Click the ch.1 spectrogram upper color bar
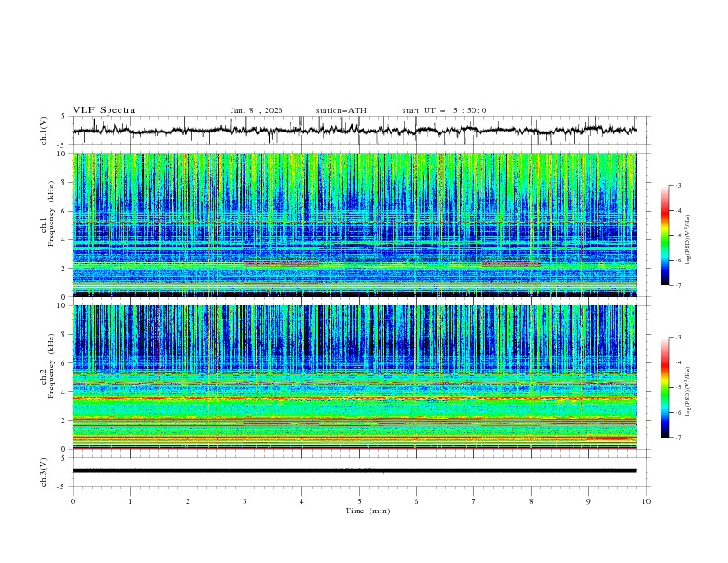Screen dimensions: 728x563 [x=665, y=236]
